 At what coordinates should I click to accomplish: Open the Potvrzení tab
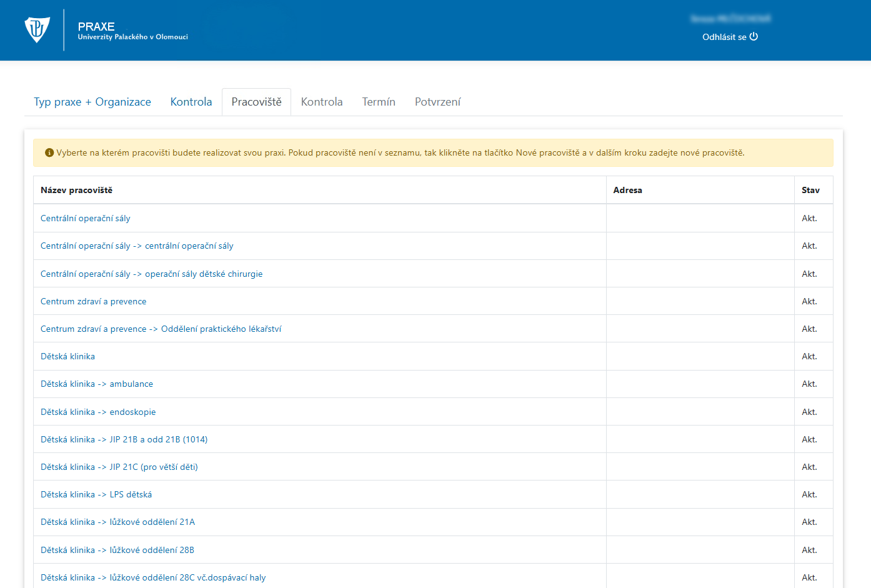(x=437, y=102)
